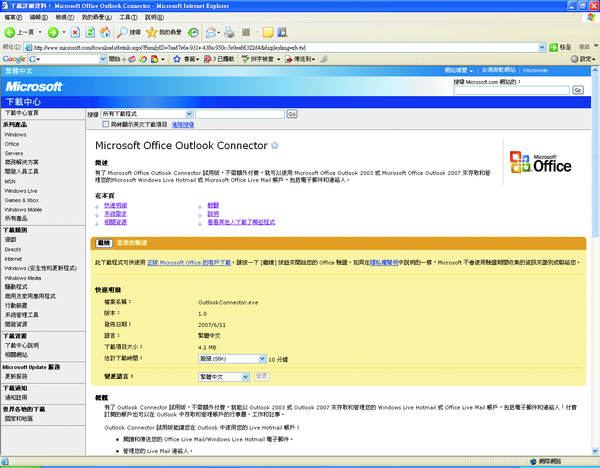Image resolution: width=600 pixels, height=468 pixels.
Task: Click the Print printer icon
Action: (229, 33)
